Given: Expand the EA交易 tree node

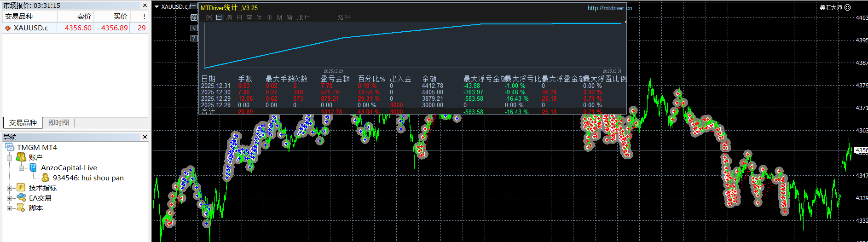Looking at the screenshot, I should (9, 198).
